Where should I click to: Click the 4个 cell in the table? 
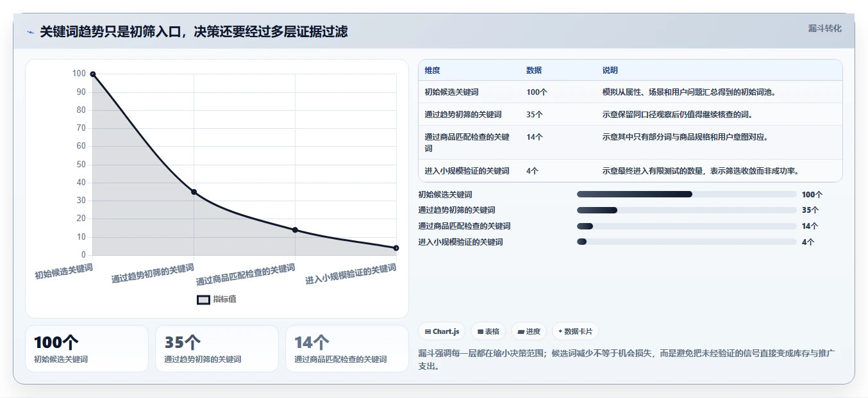533,171
